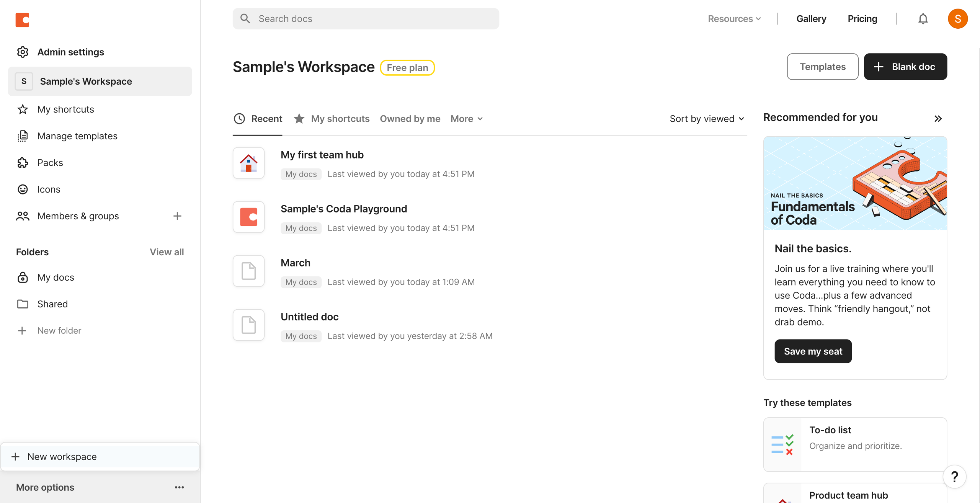
Task: Collapse the Recommended for you panel
Action: coord(938,119)
